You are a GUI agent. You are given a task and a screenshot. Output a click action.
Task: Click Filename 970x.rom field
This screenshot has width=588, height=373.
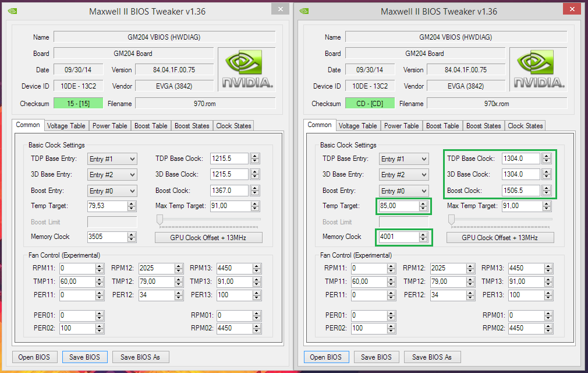pos(497,103)
